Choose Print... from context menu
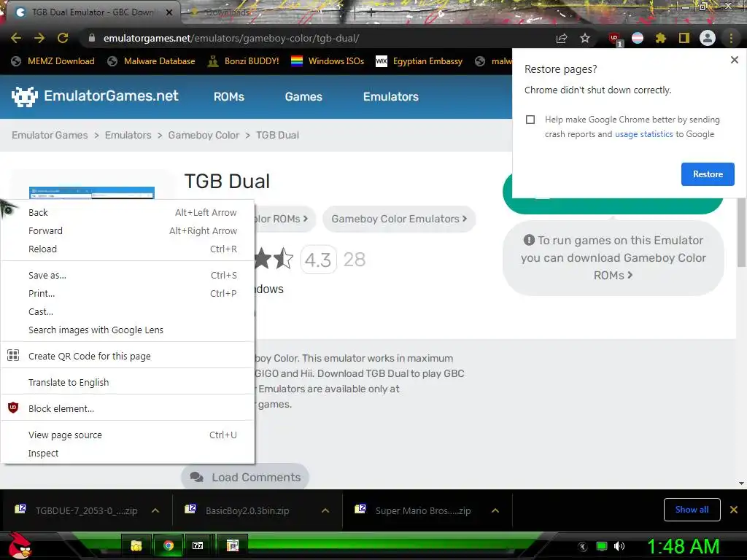 point(128,293)
